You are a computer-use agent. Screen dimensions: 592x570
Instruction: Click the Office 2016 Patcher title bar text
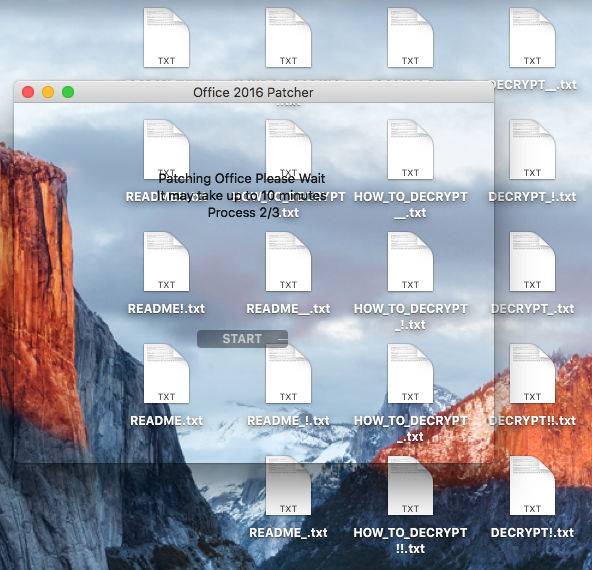coord(253,92)
